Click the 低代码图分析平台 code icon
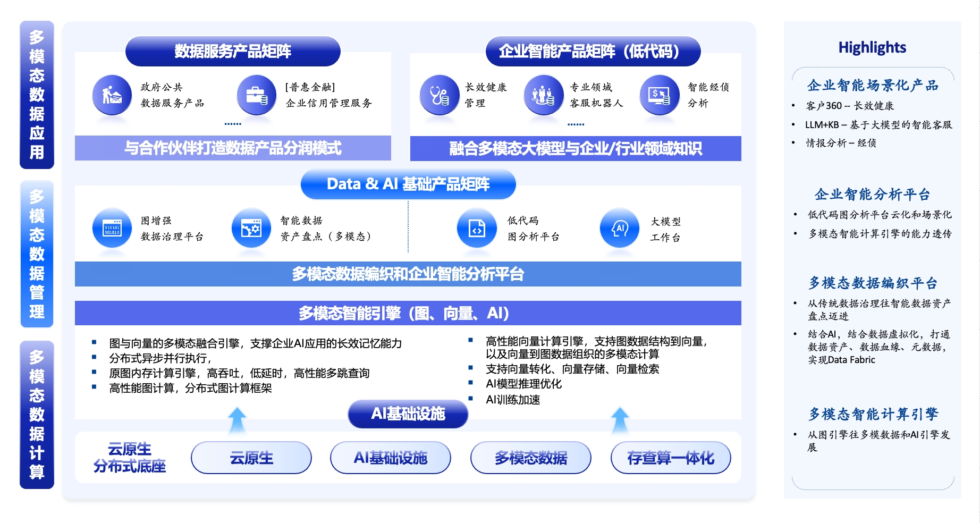 pyautogui.click(x=476, y=229)
